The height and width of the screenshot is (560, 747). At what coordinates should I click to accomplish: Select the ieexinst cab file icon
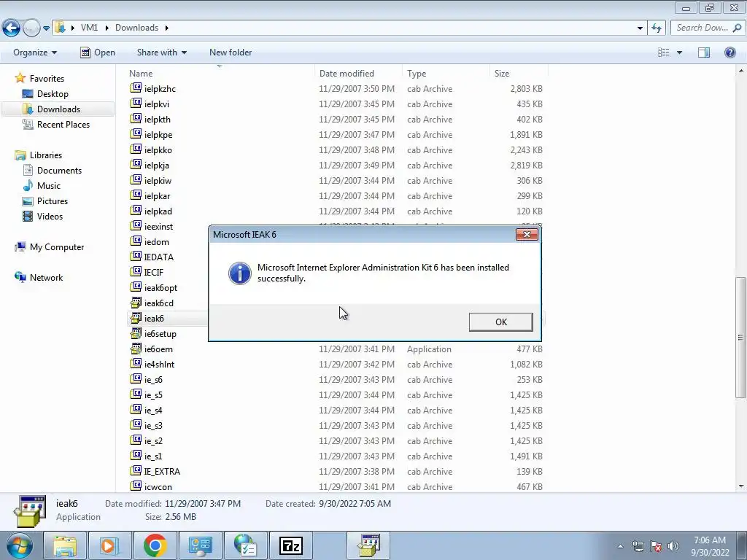pos(136,226)
